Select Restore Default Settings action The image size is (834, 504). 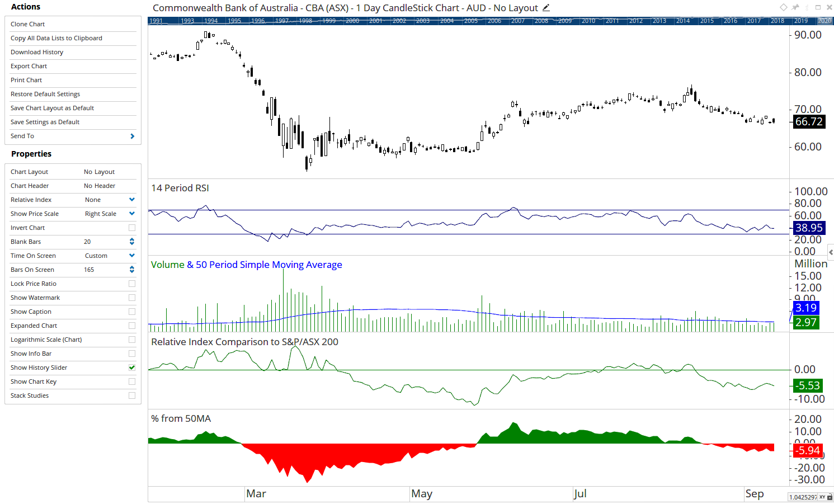[73, 94]
